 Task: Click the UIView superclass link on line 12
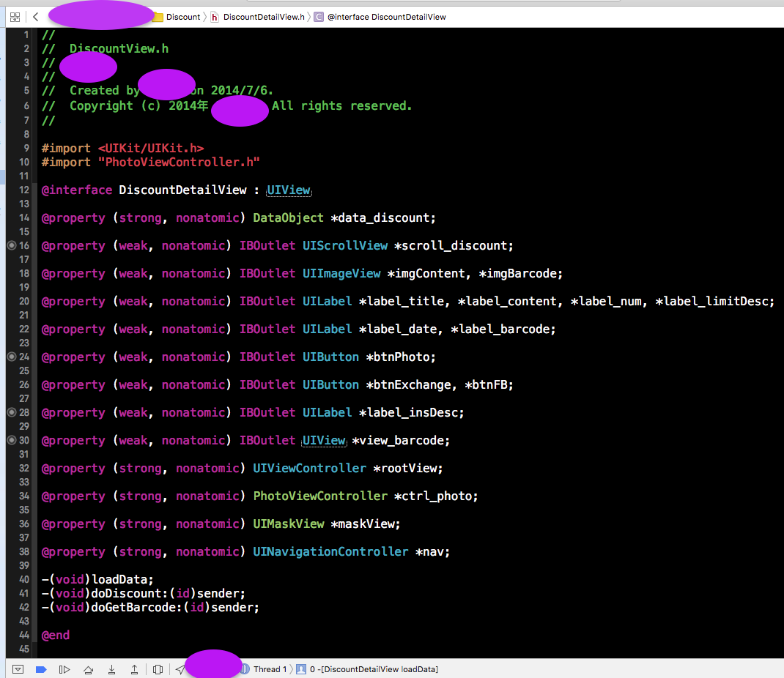pos(289,190)
